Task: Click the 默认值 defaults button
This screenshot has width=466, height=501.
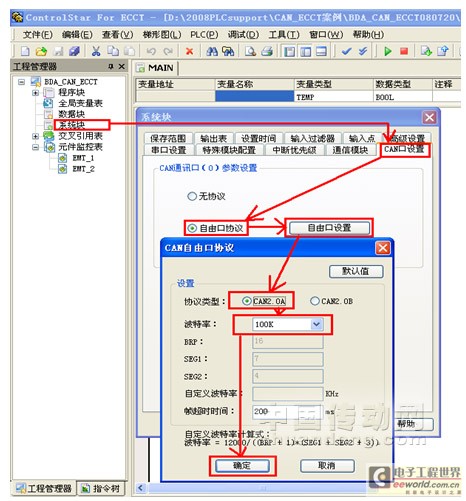Action: (x=356, y=271)
